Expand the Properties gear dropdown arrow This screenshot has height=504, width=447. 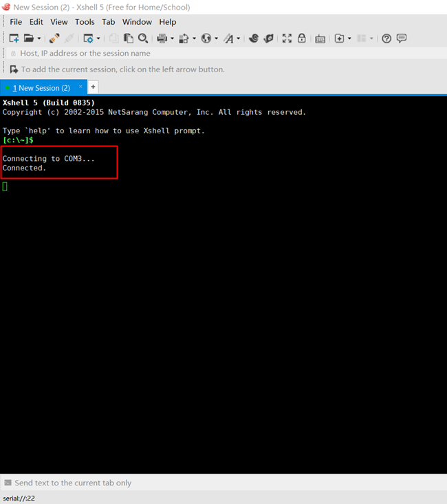[x=98, y=39]
